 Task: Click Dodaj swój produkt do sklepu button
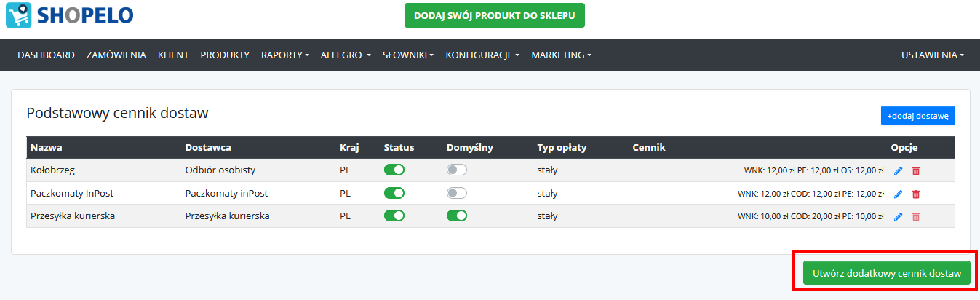[x=495, y=15]
